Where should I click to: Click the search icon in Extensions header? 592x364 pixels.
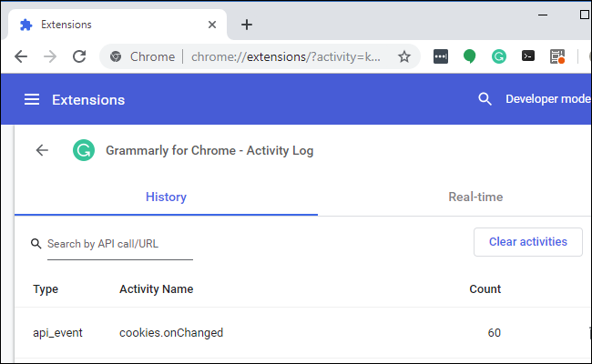pyautogui.click(x=485, y=99)
